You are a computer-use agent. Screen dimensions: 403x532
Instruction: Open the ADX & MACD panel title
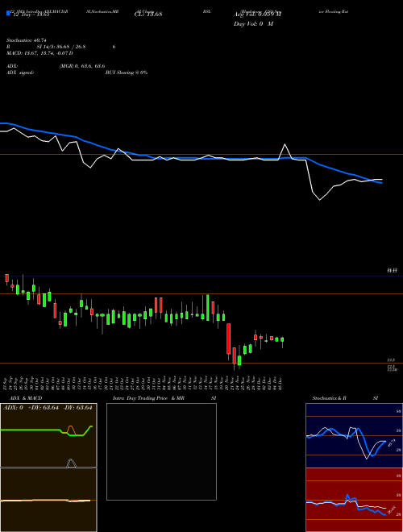tap(24, 398)
